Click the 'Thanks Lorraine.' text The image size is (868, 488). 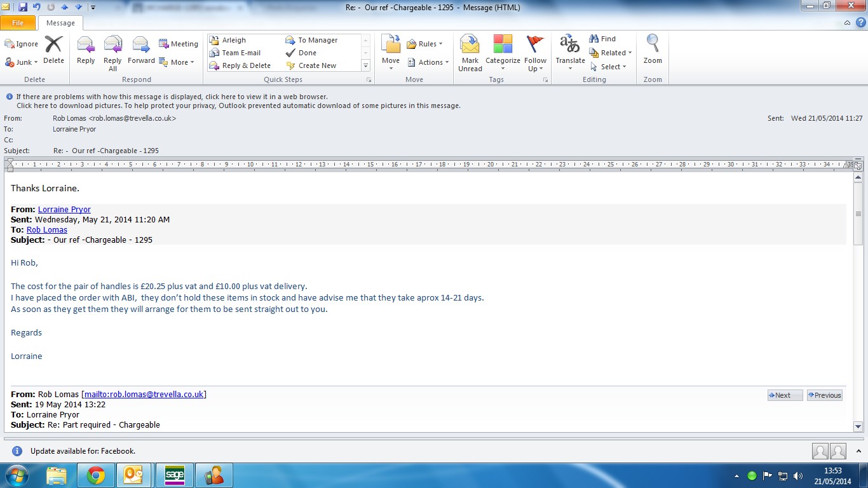tap(45, 188)
